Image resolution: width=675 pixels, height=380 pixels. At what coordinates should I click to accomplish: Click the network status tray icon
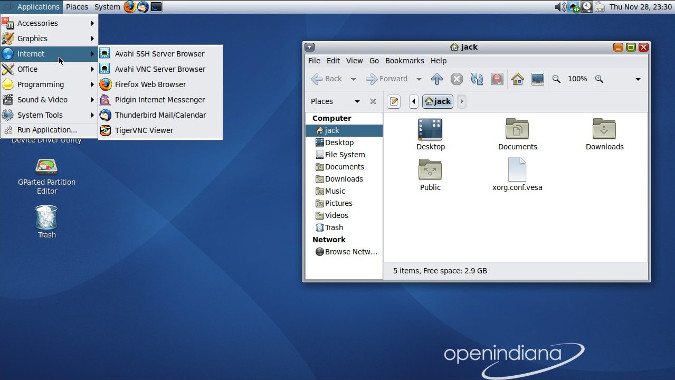coord(574,7)
